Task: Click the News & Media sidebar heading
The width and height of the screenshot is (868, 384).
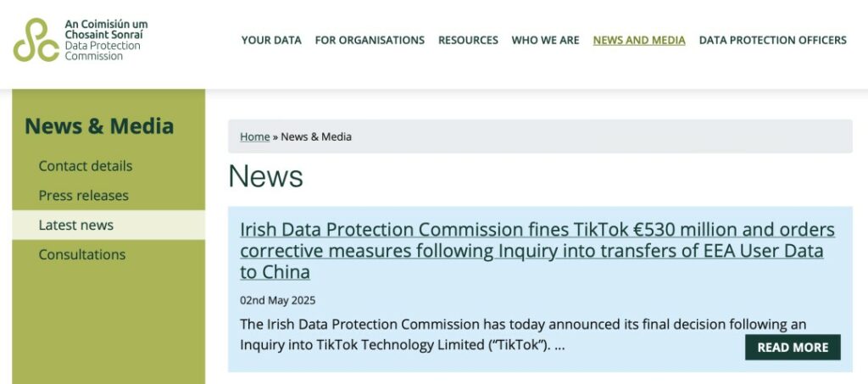Action: point(99,126)
